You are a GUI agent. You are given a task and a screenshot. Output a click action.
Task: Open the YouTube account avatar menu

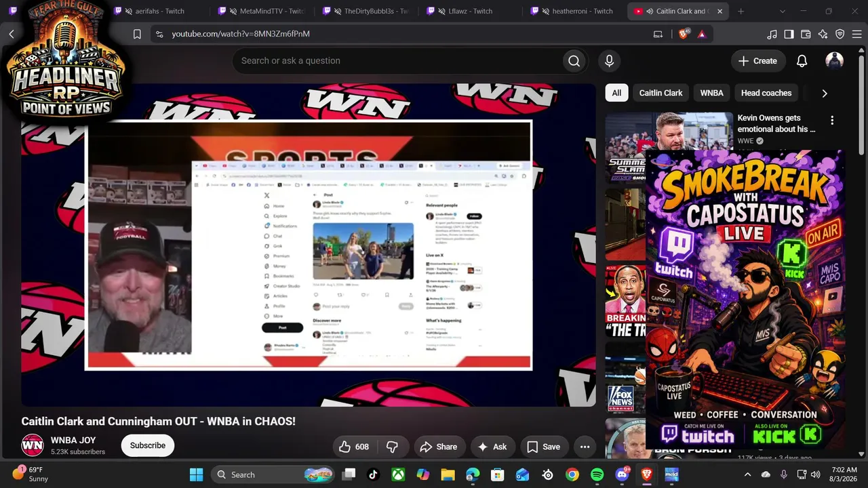pos(834,61)
